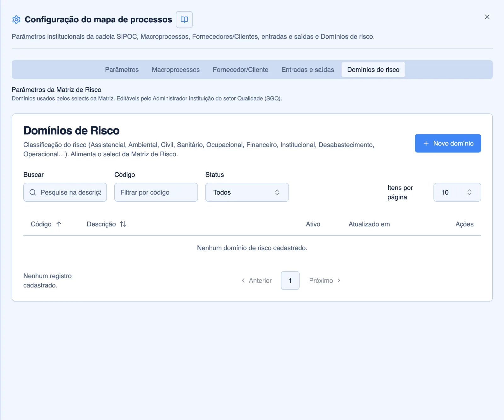Click the Configuração do mapa de processos title
The width and height of the screenshot is (504, 420).
pos(98,20)
